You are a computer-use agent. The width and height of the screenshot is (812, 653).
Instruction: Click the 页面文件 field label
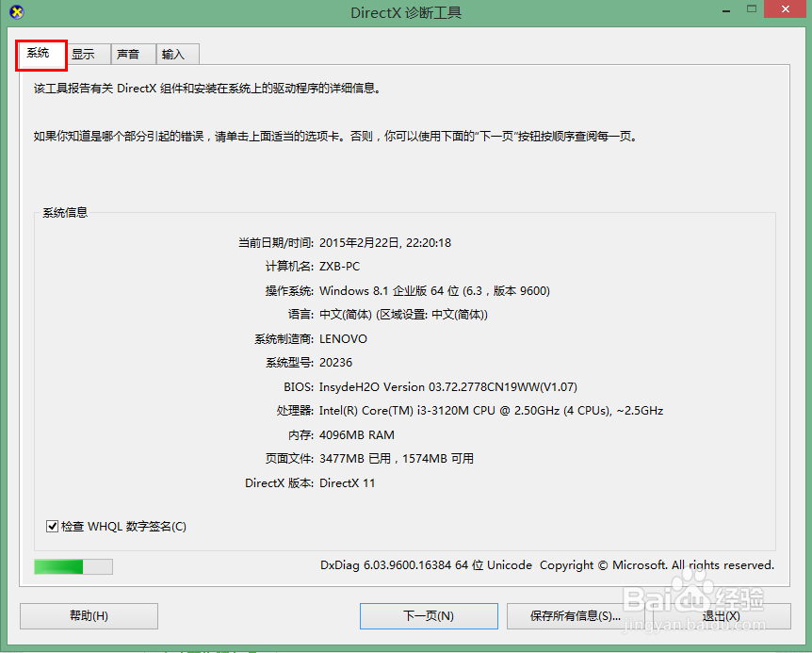point(289,459)
